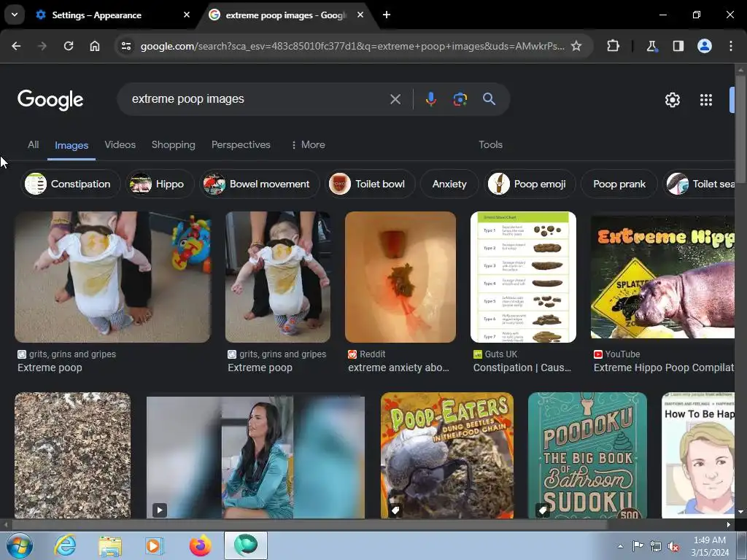Filter by the Poop emoji chip
The image size is (747, 560).
coord(530,184)
